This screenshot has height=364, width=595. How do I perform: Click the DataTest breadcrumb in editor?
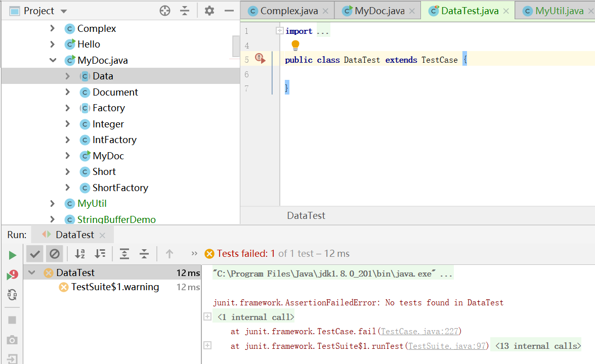(306, 216)
